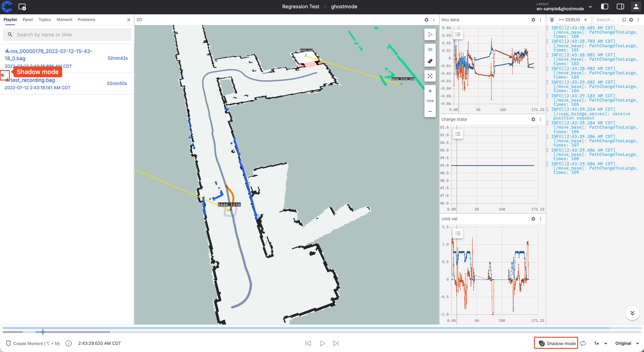
Task: Click Create Moment button
Action: (33, 344)
